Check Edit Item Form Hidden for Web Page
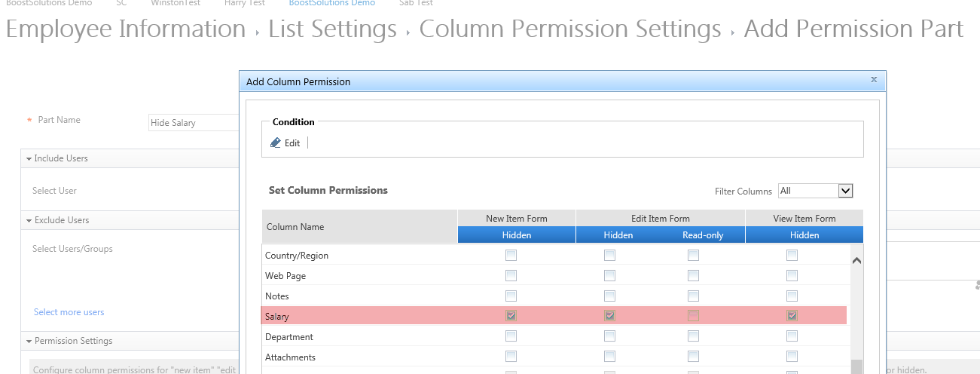Image resolution: width=980 pixels, height=374 pixels. [x=609, y=276]
